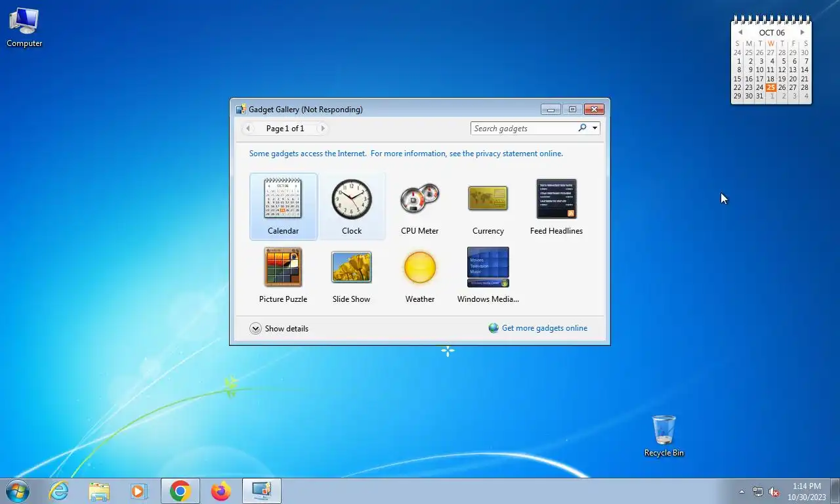Go to previous month on desktop calendar
The image size is (840, 504).
[740, 32]
